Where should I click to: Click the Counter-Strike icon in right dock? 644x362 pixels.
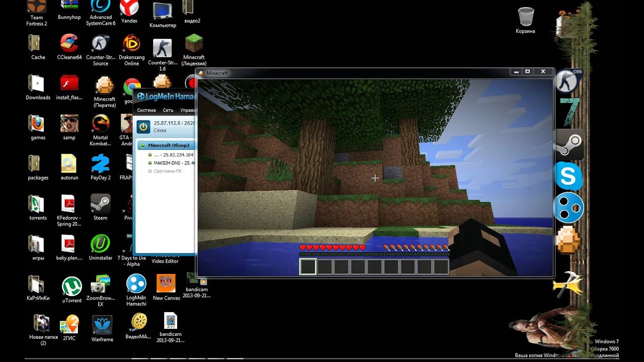569,81
